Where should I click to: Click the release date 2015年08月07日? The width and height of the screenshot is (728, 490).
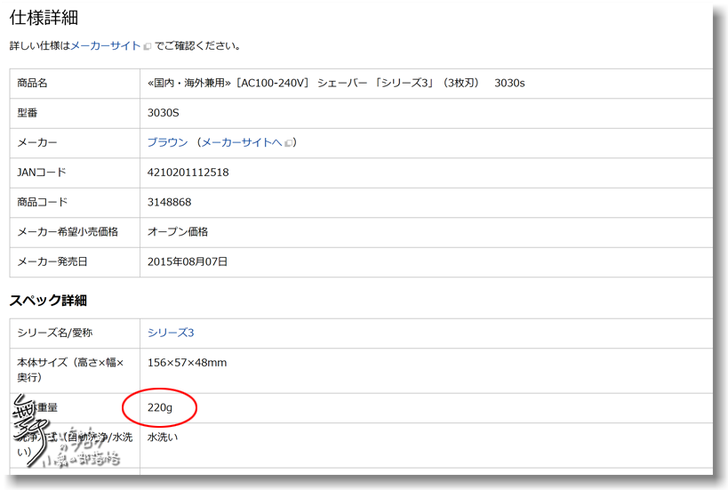(x=188, y=262)
